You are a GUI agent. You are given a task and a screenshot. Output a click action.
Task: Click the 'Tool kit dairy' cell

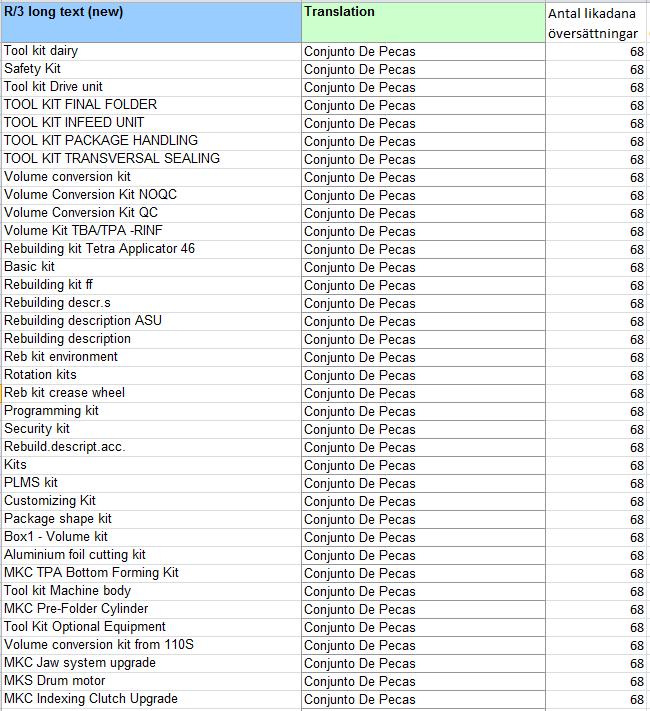pos(151,52)
